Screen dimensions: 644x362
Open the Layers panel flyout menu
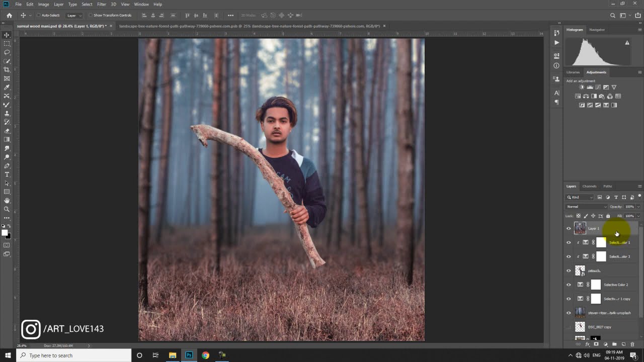click(639, 187)
